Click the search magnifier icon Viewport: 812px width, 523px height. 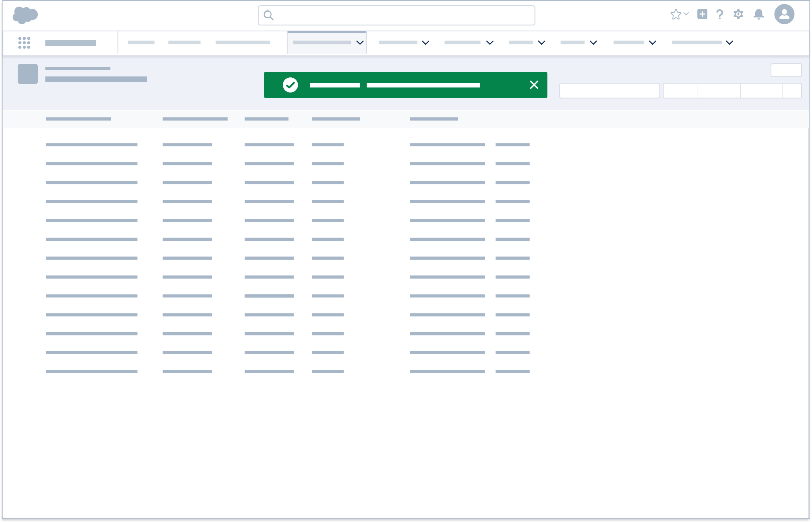268,15
